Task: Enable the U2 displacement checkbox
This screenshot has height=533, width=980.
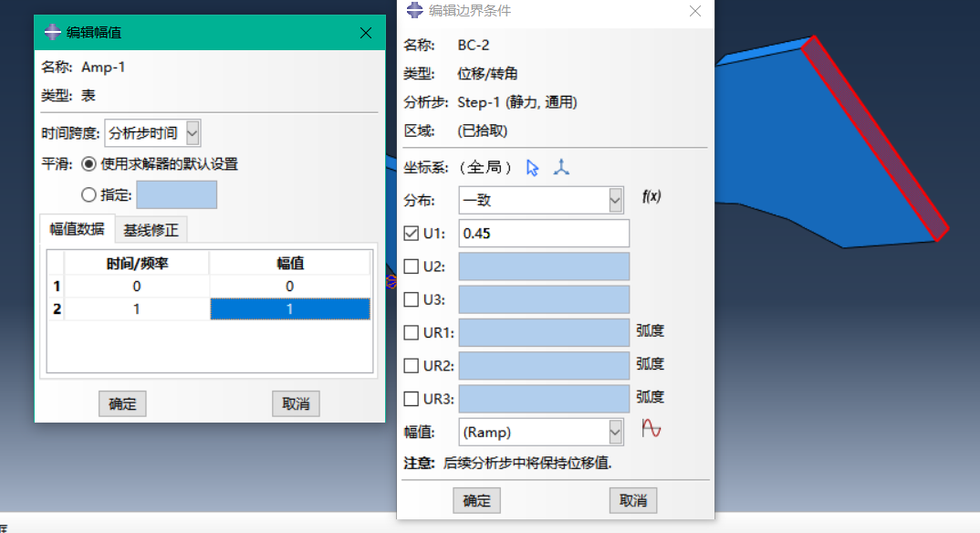Action: tap(411, 266)
